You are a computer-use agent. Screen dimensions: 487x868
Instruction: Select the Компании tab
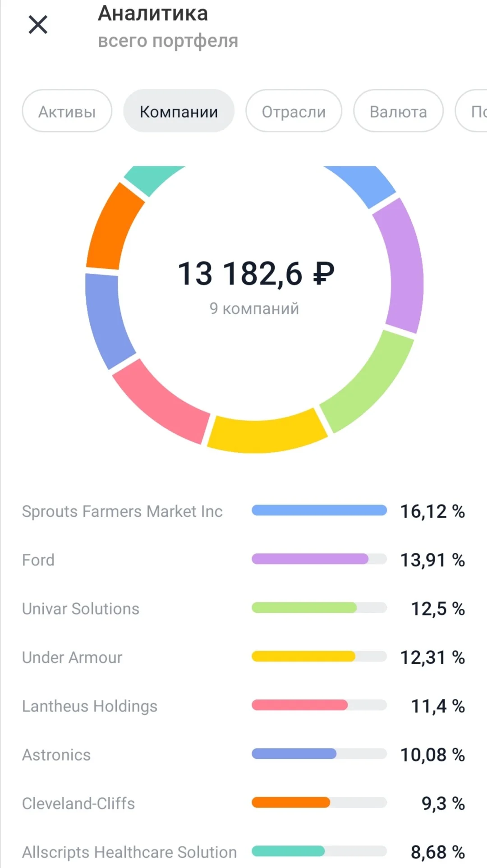click(x=179, y=111)
